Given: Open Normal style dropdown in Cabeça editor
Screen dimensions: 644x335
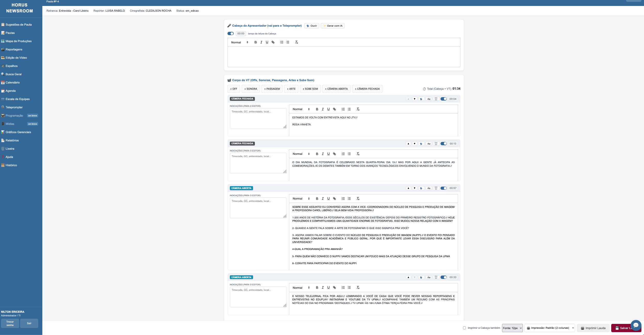Looking at the screenshot, I should (239, 42).
